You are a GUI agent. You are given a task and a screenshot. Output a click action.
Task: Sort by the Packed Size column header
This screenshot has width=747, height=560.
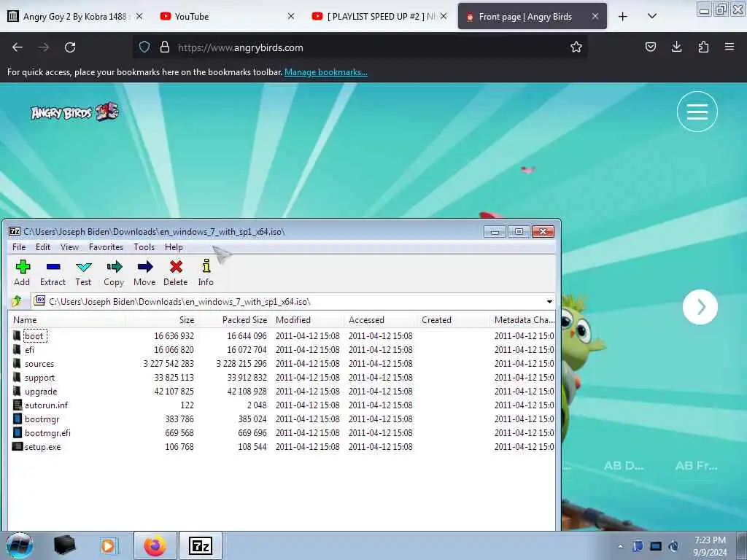pos(234,320)
